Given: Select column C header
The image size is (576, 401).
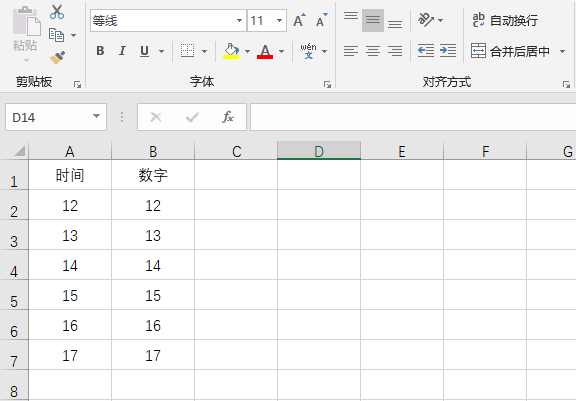Looking at the screenshot, I should coord(236,151).
